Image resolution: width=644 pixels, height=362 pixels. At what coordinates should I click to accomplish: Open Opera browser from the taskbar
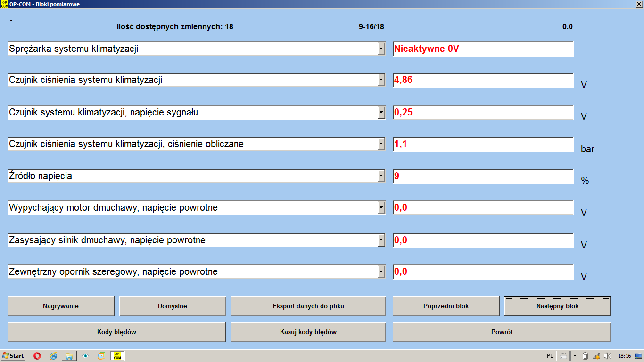pos(37,356)
